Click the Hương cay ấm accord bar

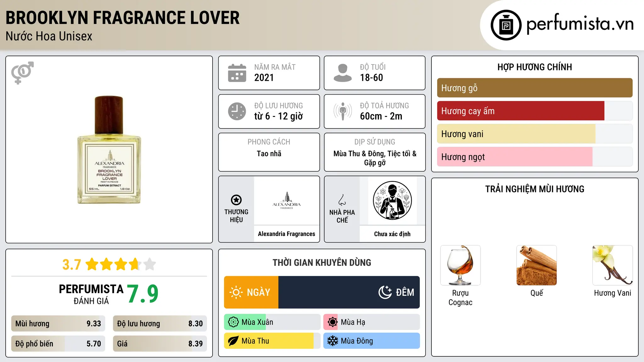click(x=535, y=111)
